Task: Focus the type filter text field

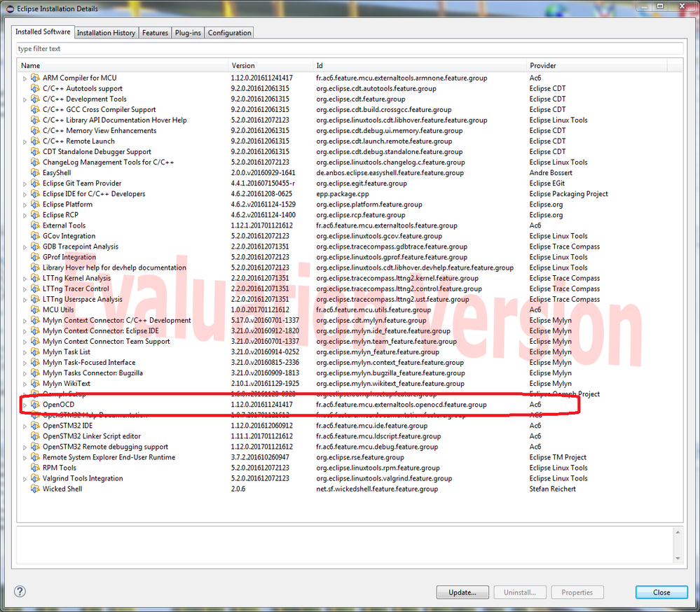Action: point(350,48)
